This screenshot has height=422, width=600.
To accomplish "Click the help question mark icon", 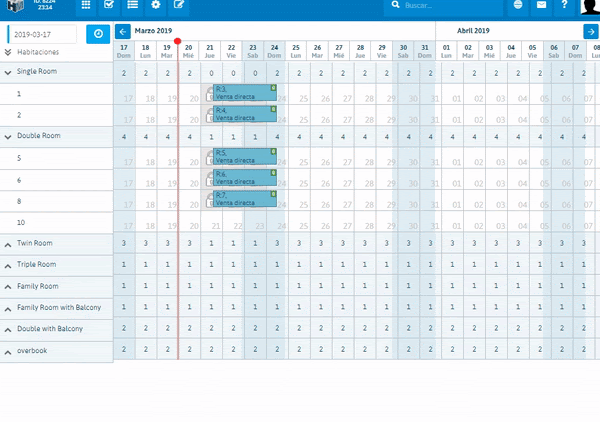I will coord(565,6).
